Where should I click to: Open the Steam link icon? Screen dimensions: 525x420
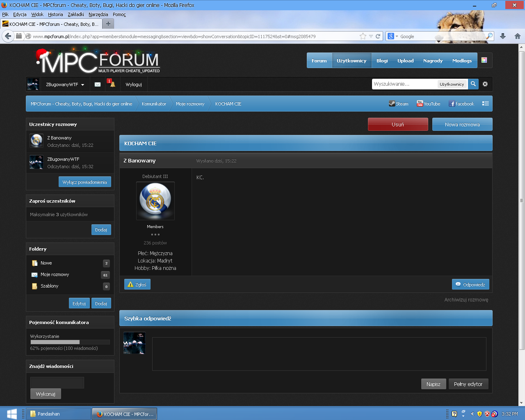(392, 104)
